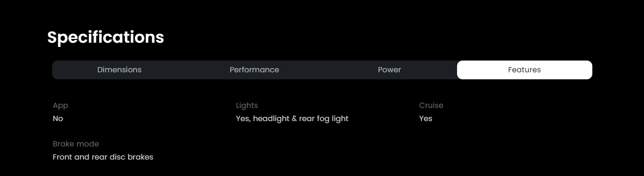Click the headlight & rear fog light text

[x=301, y=119]
